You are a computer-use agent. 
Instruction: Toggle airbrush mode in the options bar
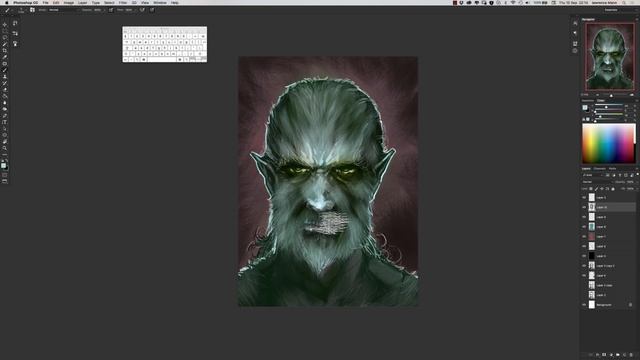coord(142,10)
